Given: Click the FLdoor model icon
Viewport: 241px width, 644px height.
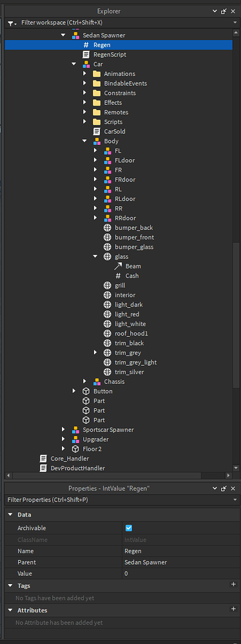Looking at the screenshot, I should click(x=108, y=160).
